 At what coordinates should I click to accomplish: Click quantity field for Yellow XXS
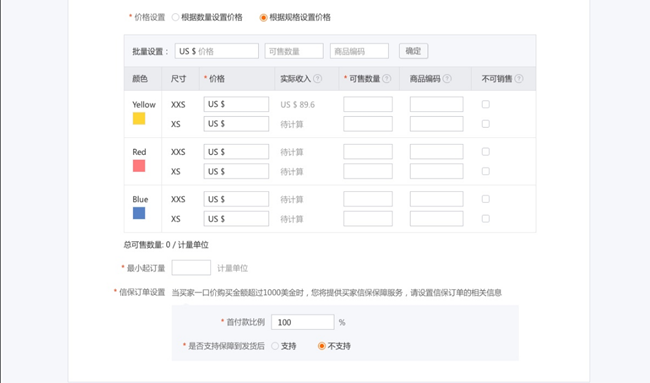tap(368, 104)
